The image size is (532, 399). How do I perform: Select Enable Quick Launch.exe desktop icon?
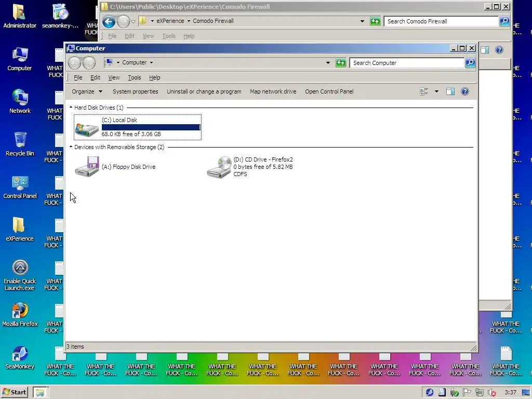20,275
